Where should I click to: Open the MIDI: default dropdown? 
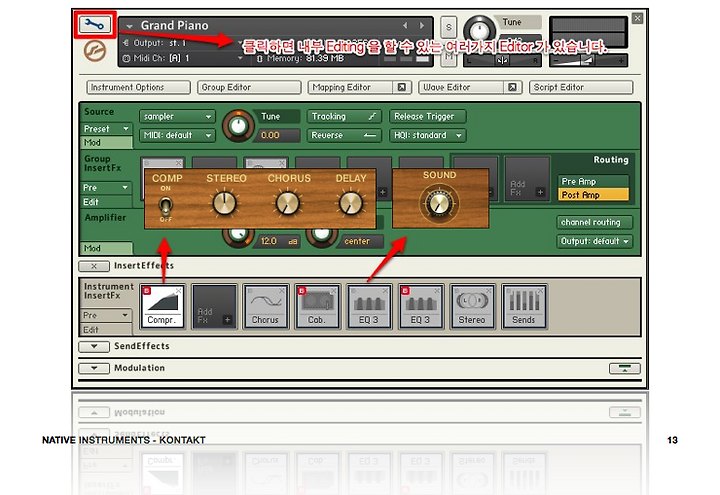click(x=177, y=135)
